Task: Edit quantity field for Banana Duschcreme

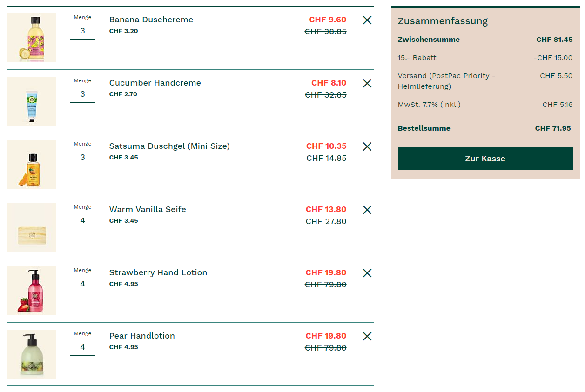Action: click(x=83, y=31)
